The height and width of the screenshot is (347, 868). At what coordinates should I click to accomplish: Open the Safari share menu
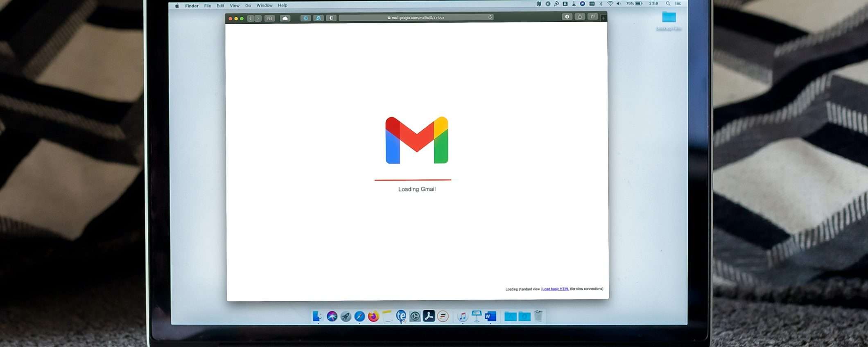click(x=580, y=17)
